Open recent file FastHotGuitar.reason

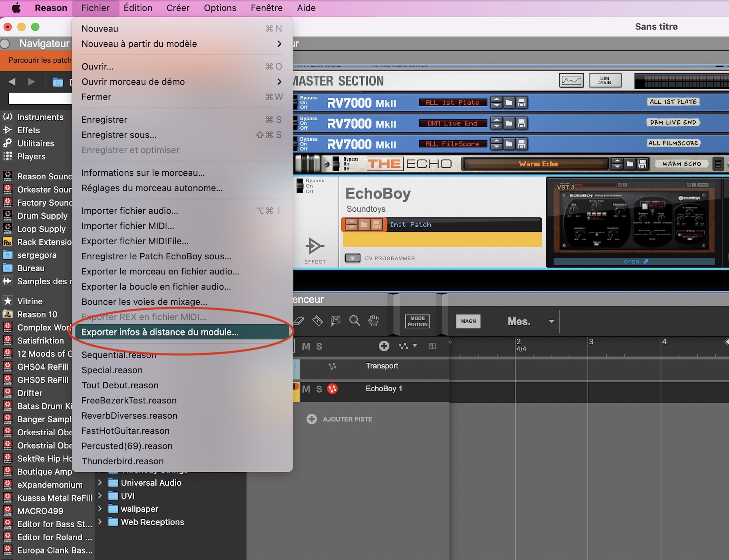tap(182, 431)
